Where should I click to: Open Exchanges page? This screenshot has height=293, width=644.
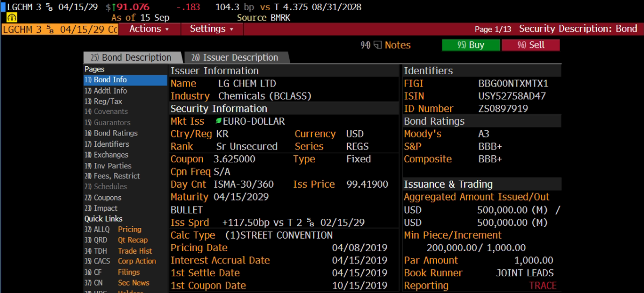(106, 155)
